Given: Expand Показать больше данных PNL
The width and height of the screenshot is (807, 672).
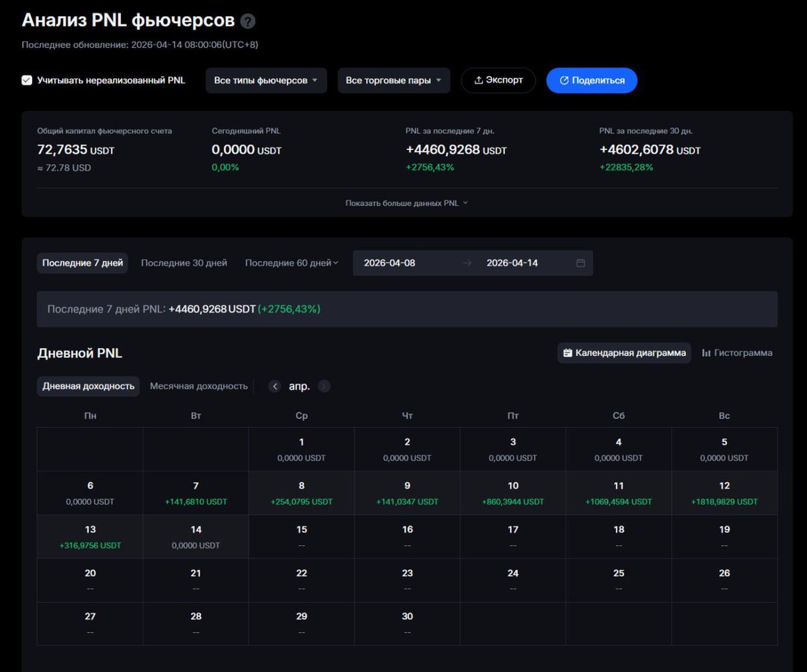Looking at the screenshot, I should click(x=407, y=203).
